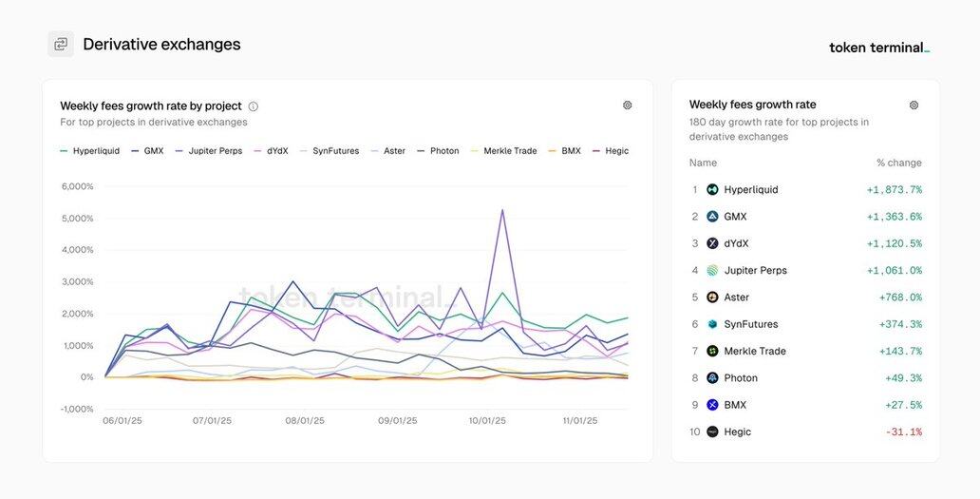Toggle SynFutures line in legend
The width and height of the screenshot is (980, 499).
(330, 151)
